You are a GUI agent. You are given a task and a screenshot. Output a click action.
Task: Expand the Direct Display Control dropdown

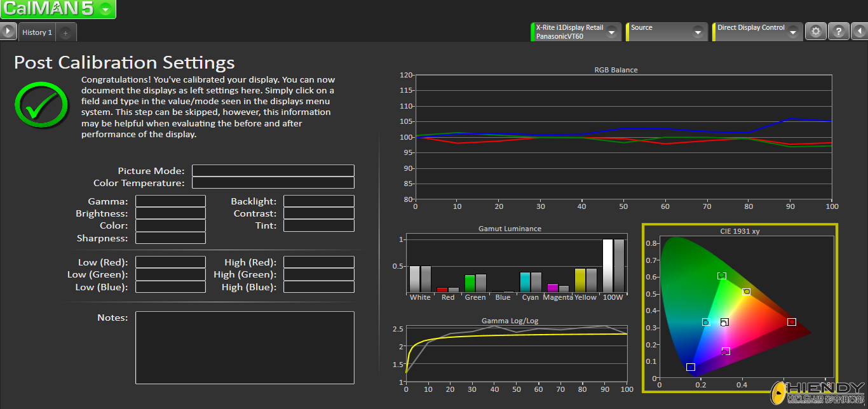792,32
